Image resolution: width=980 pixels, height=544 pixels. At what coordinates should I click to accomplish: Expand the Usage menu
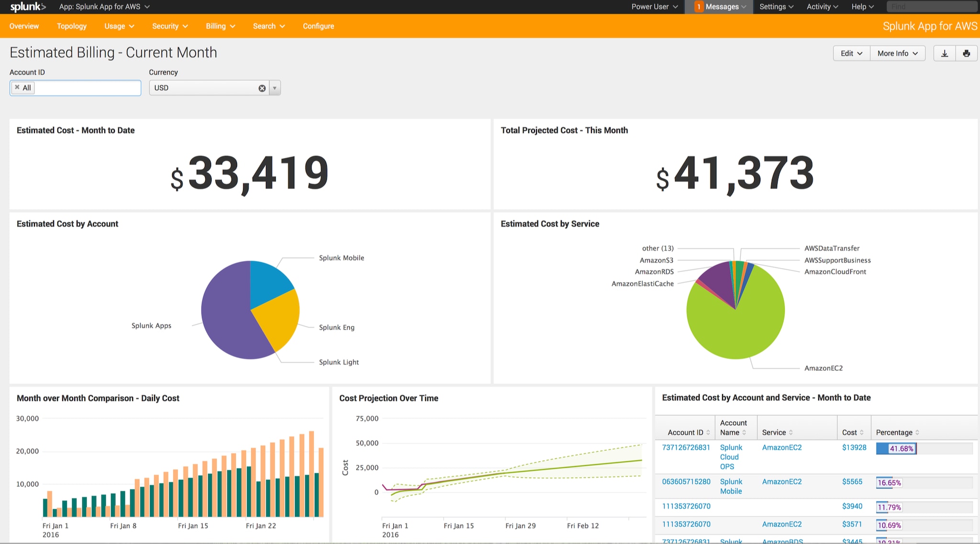coord(119,26)
